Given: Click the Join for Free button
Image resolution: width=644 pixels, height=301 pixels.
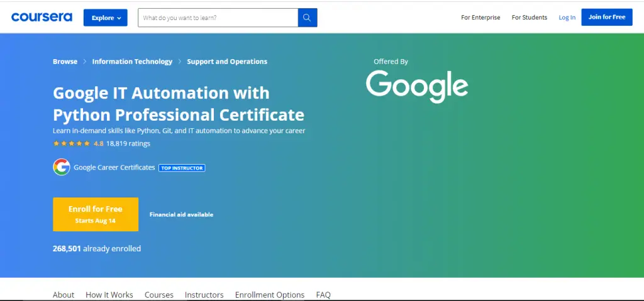Looking at the screenshot, I should coord(606,17).
